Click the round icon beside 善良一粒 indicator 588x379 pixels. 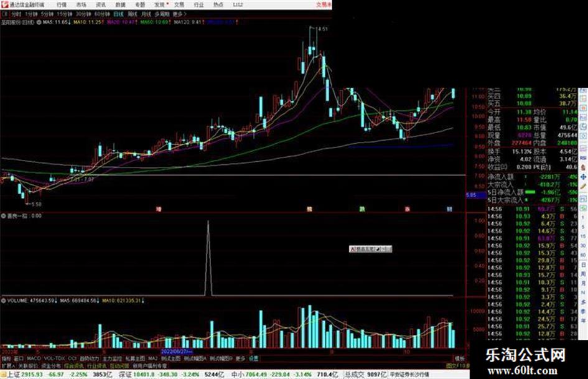[x=3, y=216]
